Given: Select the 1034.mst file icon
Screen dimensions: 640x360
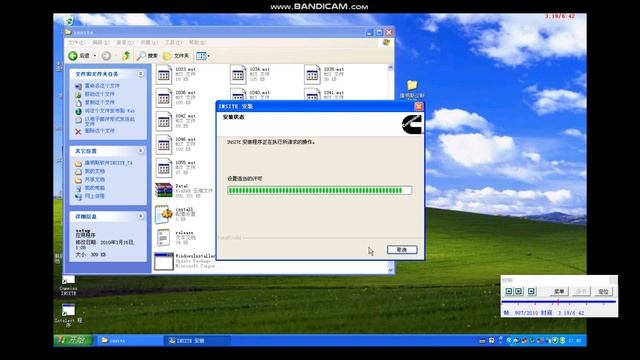Looking at the screenshot, I should [x=238, y=75].
